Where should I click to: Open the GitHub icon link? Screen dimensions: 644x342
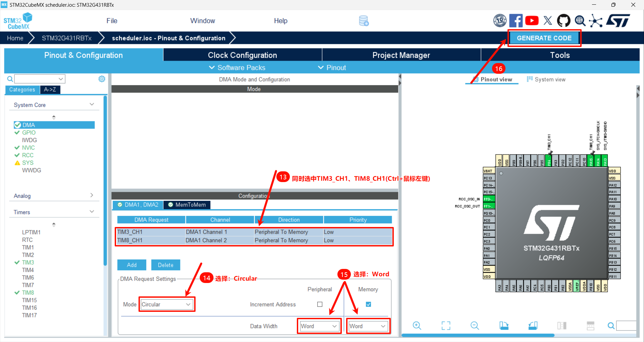(x=563, y=20)
